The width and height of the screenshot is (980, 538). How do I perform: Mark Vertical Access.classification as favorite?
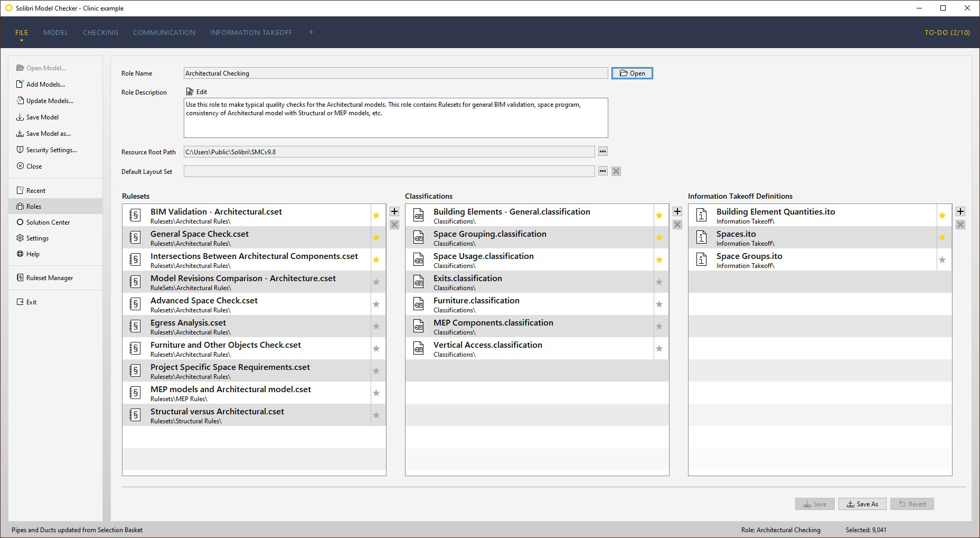[659, 348]
